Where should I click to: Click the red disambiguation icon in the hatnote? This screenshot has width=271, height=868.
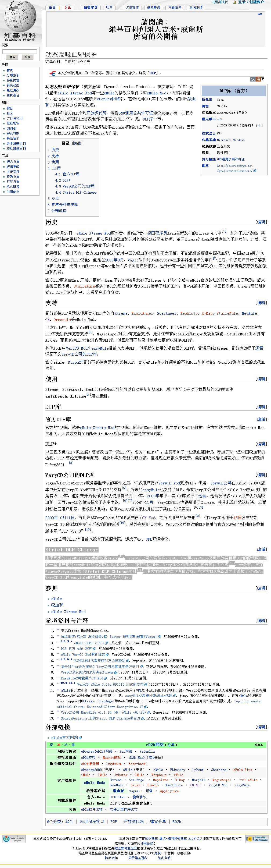(53, 73)
